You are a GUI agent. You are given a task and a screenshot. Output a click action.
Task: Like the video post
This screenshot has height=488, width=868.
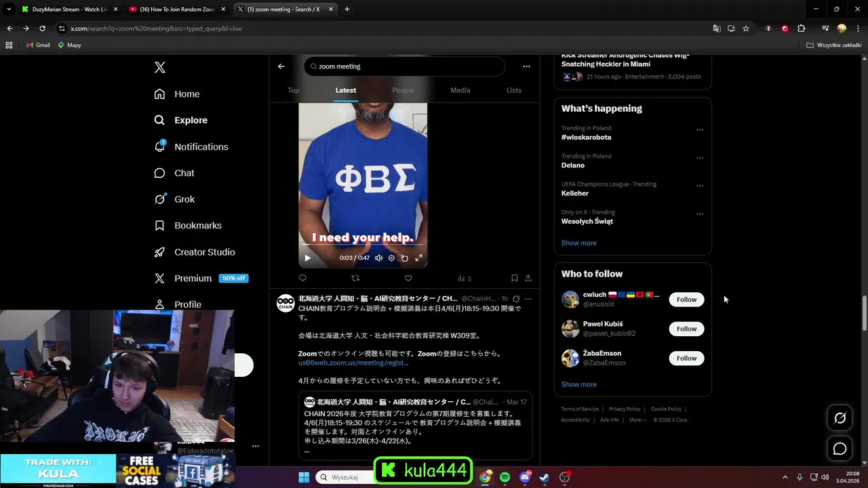pyautogui.click(x=408, y=278)
